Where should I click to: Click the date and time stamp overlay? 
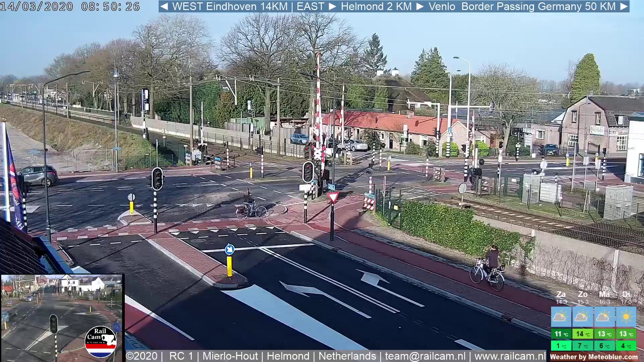[70, 6]
